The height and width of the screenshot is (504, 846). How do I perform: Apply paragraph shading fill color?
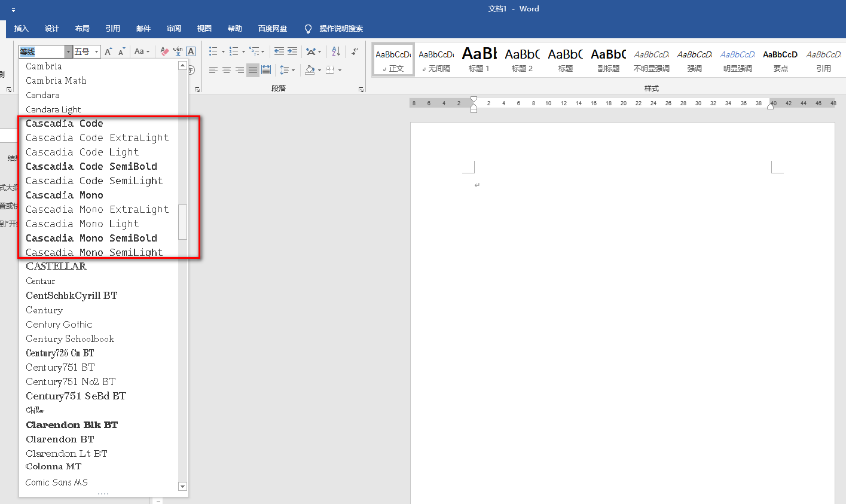310,70
